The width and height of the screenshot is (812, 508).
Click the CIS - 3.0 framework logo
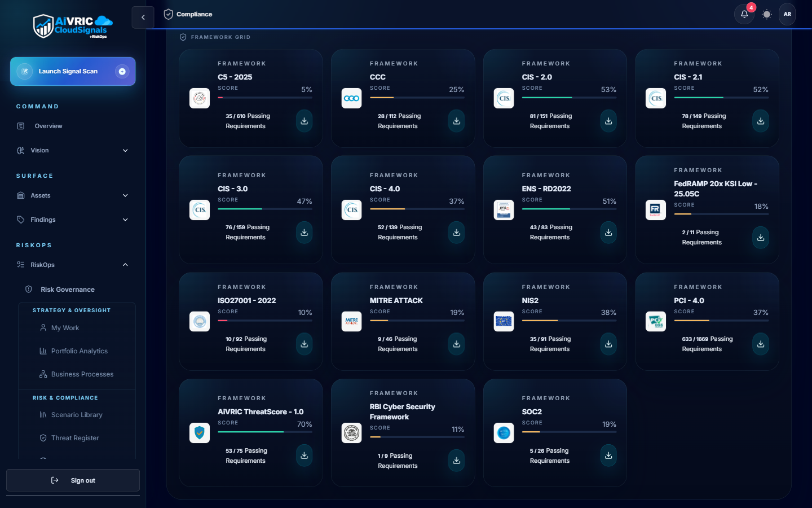click(200, 210)
